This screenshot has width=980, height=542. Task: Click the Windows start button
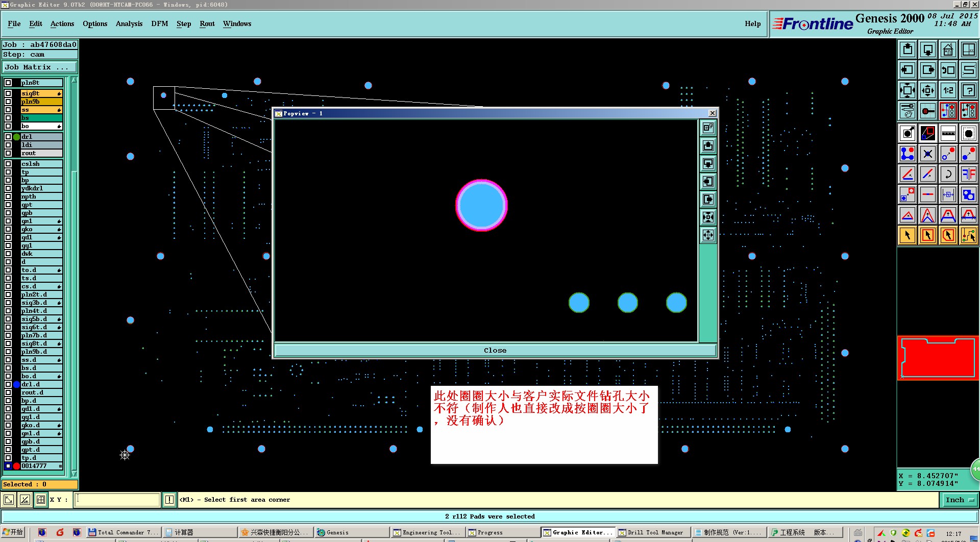tap(13, 532)
